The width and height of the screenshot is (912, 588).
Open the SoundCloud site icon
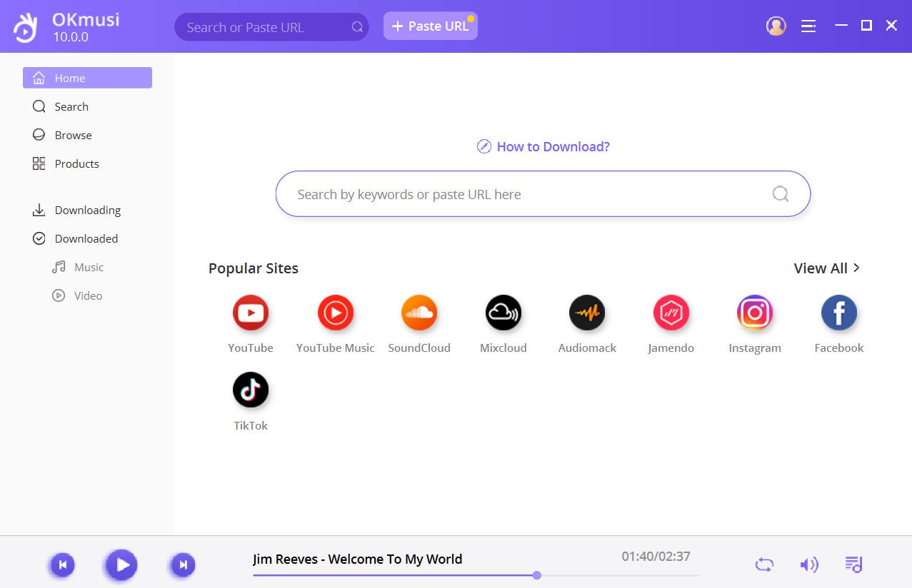419,313
